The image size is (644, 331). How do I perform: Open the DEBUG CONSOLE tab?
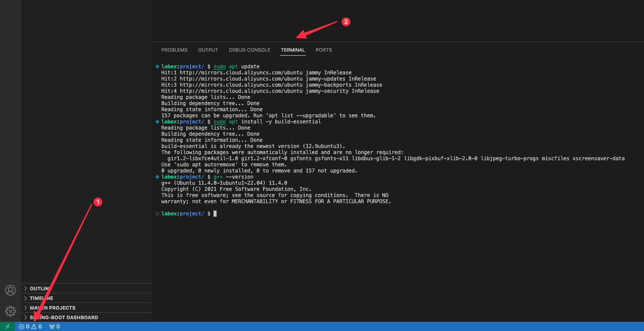[x=249, y=50]
